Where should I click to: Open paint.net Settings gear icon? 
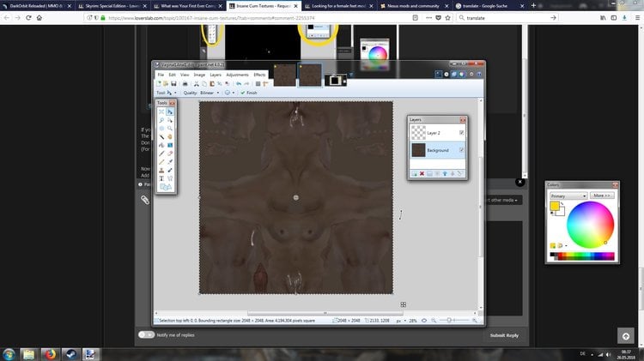click(x=471, y=75)
